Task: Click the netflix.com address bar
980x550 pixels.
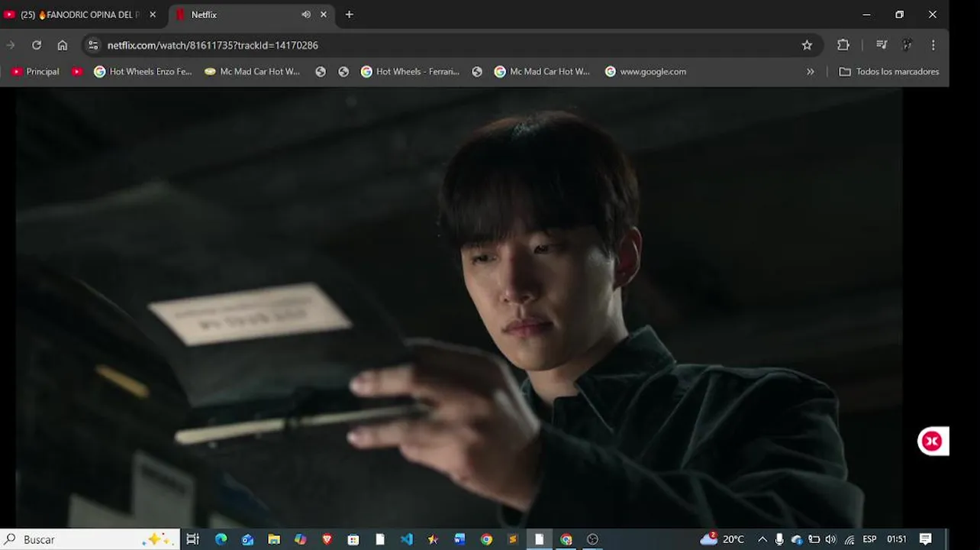Action: click(443, 45)
